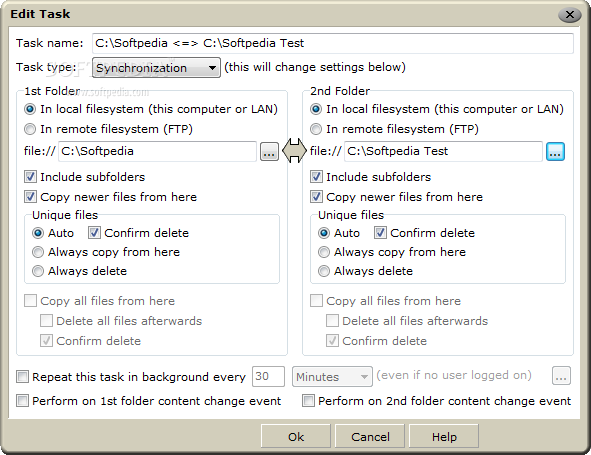The image size is (591, 455).
Task: Click the double-arrow swap folders icon
Action: (294, 151)
